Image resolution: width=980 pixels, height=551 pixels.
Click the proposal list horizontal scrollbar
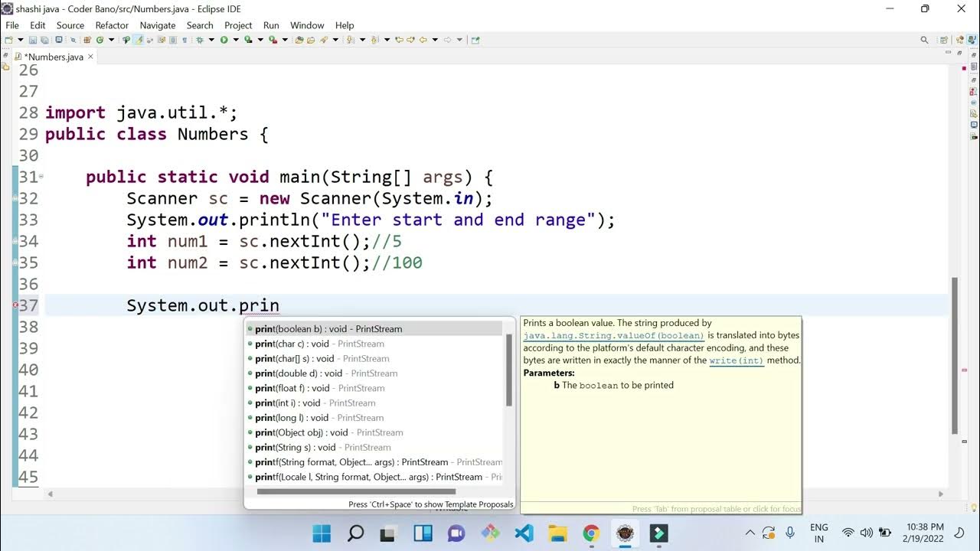356,491
